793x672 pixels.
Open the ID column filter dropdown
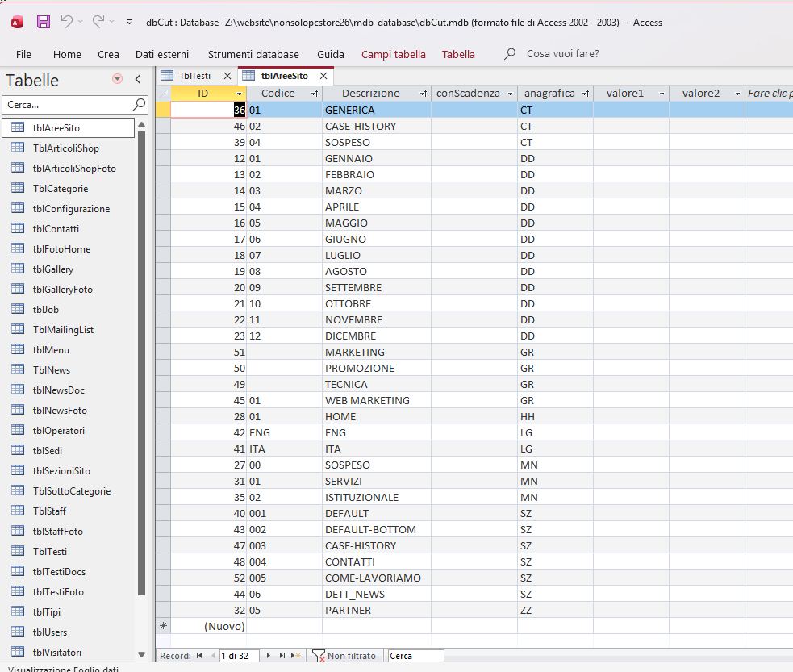(240, 94)
